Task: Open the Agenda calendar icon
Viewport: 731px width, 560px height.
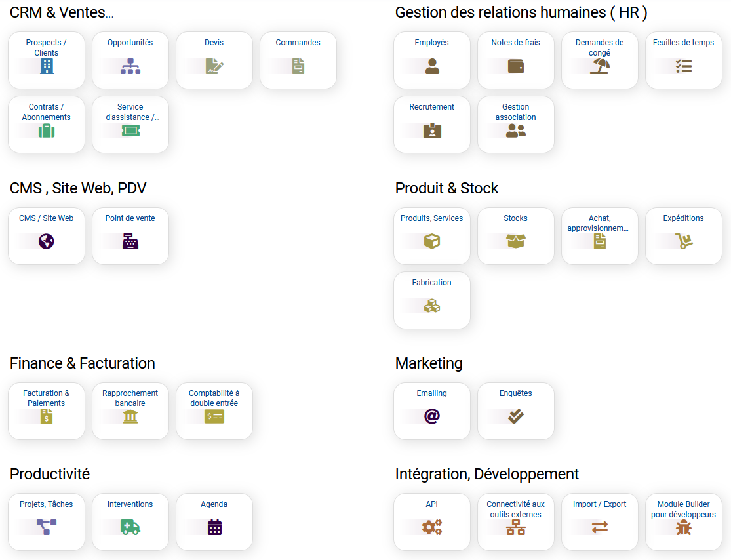Action: click(x=214, y=527)
